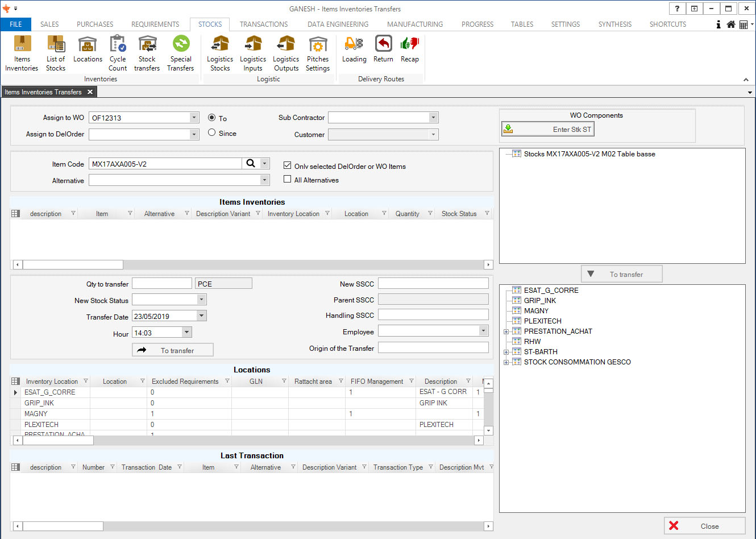756x539 pixels.
Task: Uncheck Only selected DelOrder or WO Items
Action: tap(288, 165)
